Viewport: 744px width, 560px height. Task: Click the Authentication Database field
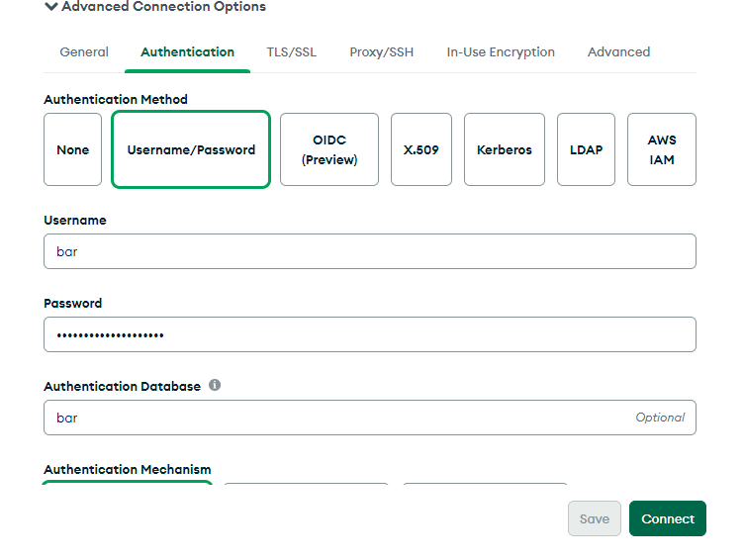pyautogui.click(x=336, y=418)
